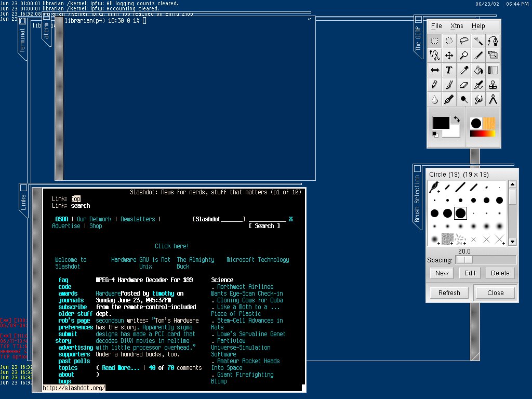Image resolution: width=532 pixels, height=399 pixels.
Task: Follow the 'Microsoft Technology' section link
Action: point(258,260)
